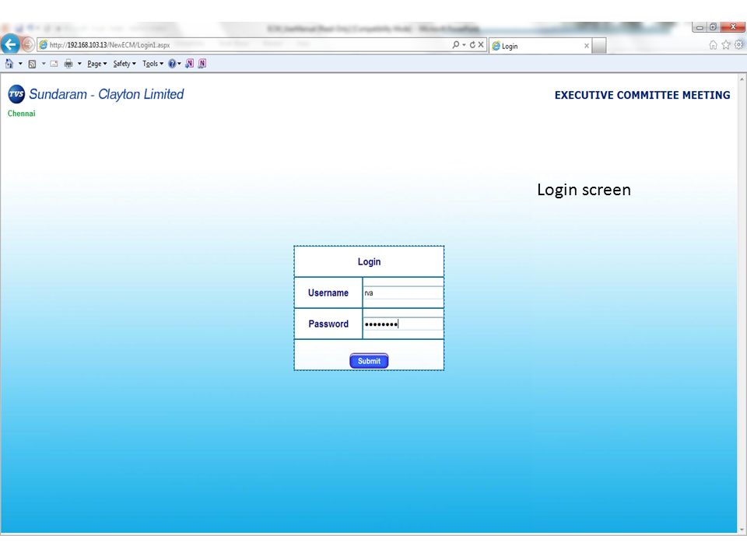Stop loading with the address bar X
The width and height of the screenshot is (747, 560).
[481, 44]
